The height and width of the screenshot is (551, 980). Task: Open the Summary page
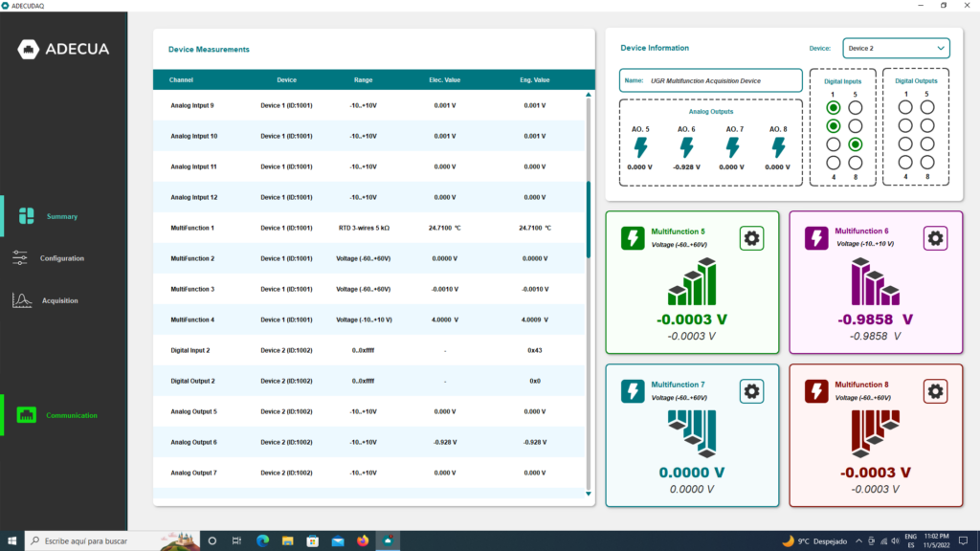pos(50,216)
